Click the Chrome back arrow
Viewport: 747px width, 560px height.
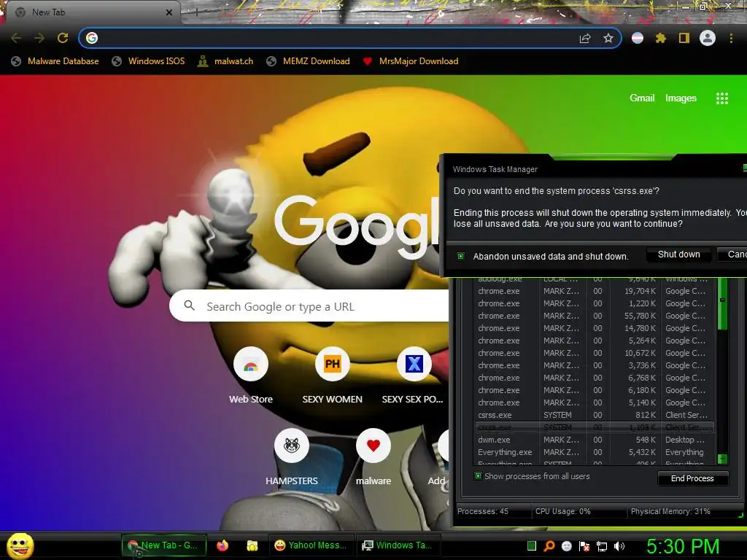coord(16,38)
